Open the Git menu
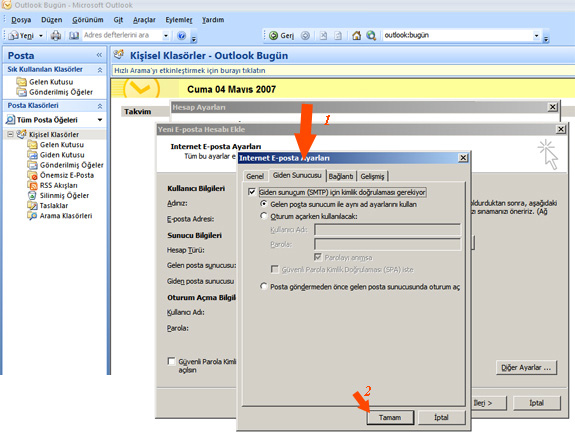575x434 pixels. pos(118,20)
